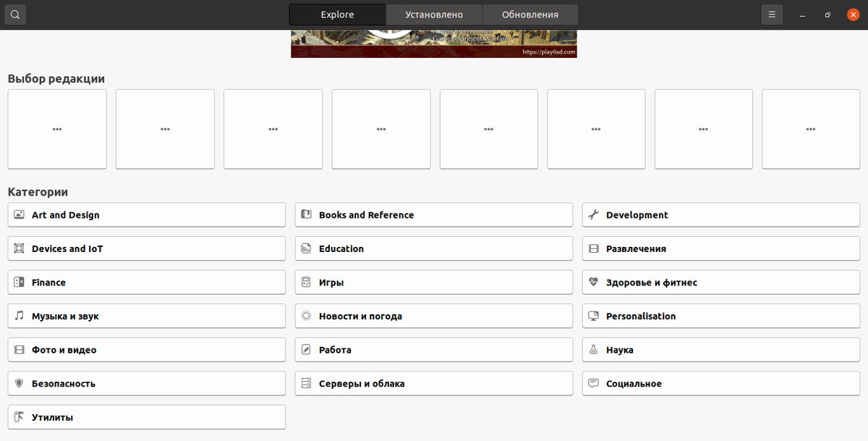Screen dimensions: 868x441
Task: Click the Development wrench icon
Action: coord(594,215)
